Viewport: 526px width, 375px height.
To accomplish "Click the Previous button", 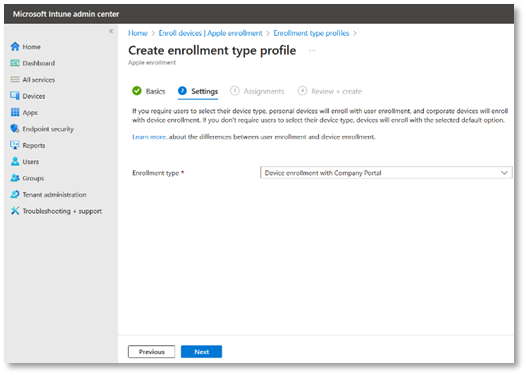I will (151, 352).
